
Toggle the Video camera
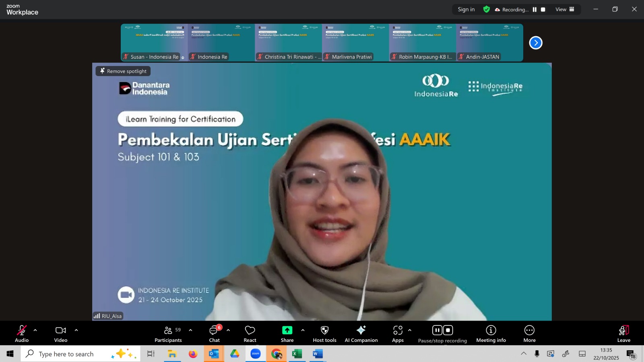pyautogui.click(x=61, y=334)
